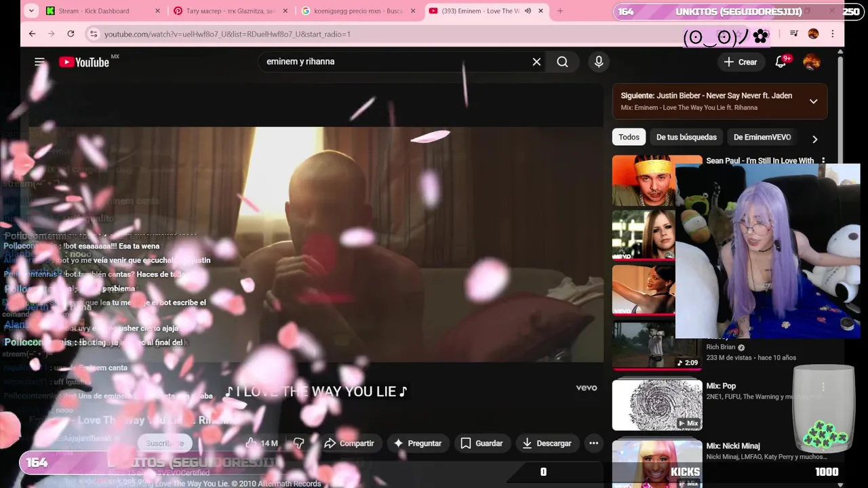Clear the search box with X
The width and height of the screenshot is (868, 488).
[536, 62]
